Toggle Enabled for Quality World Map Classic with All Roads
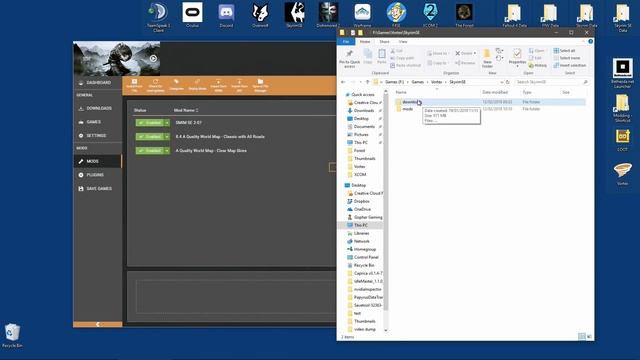This screenshot has height=360, width=640. tap(150, 137)
